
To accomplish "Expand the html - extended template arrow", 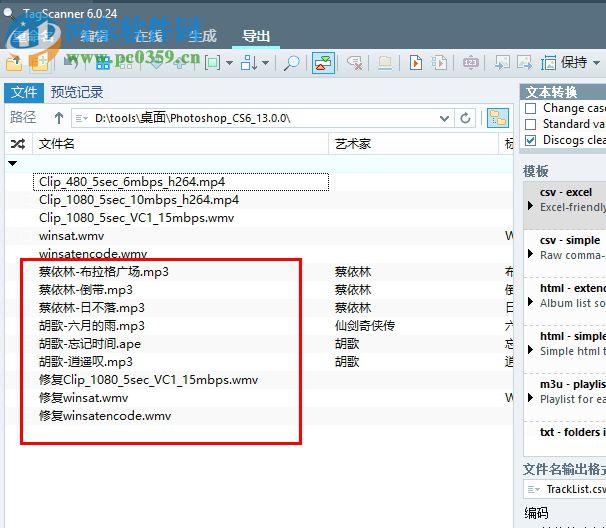I will pos(531,301).
